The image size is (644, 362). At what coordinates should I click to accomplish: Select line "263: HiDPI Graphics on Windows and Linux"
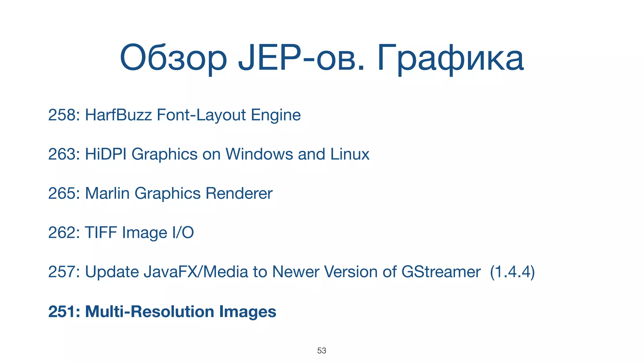click(209, 154)
